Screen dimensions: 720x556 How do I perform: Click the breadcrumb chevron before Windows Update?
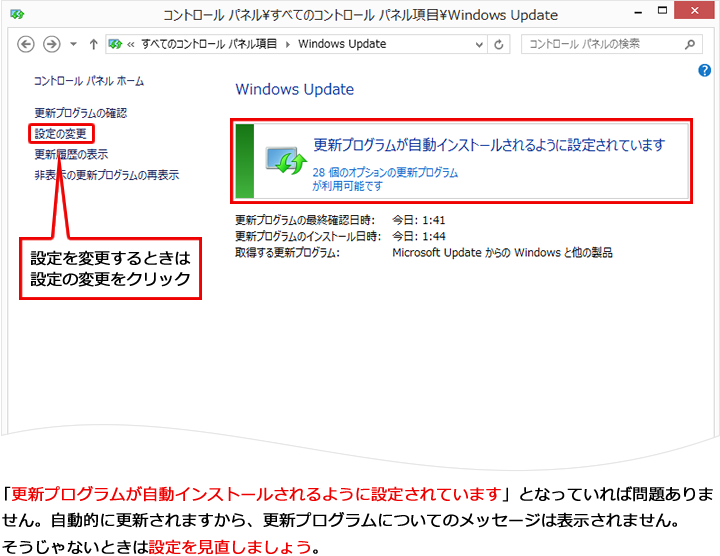tap(287, 45)
